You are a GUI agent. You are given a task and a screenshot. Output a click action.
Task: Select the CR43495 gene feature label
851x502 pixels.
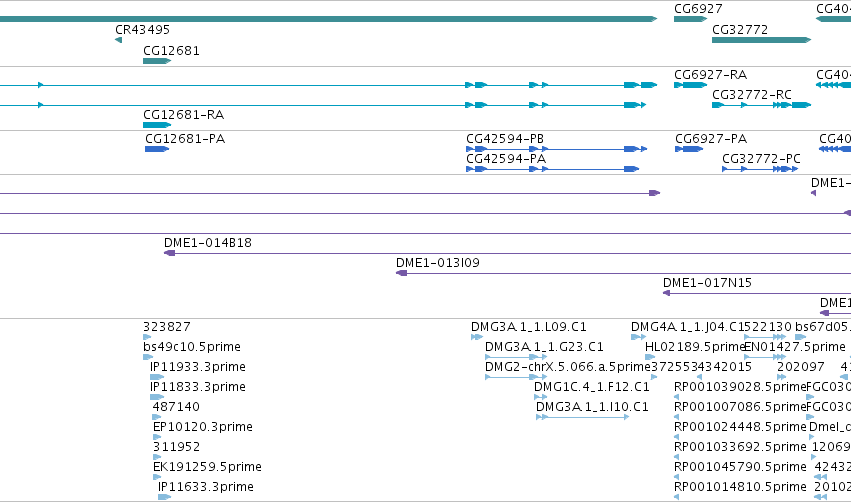click(x=142, y=30)
